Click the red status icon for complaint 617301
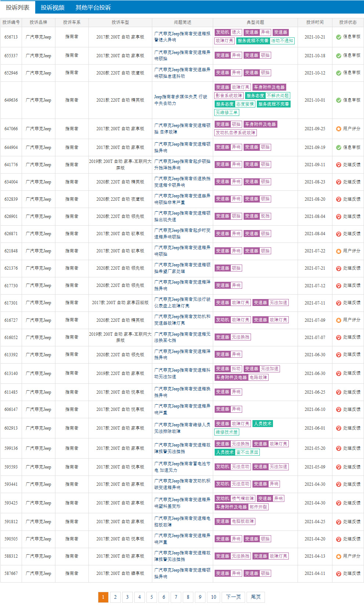364x605 pixels. pyautogui.click(x=339, y=303)
